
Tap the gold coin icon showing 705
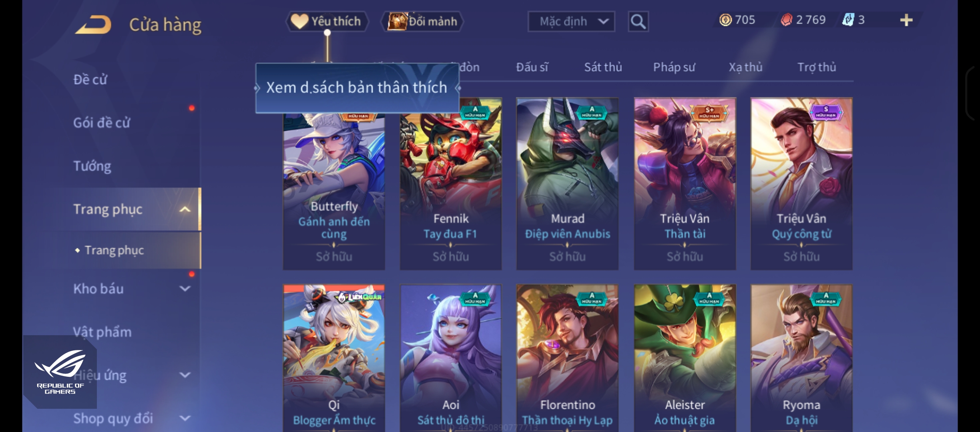(x=725, y=20)
